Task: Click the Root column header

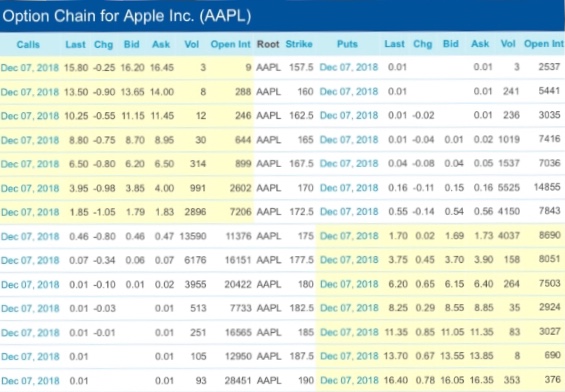Action: point(268,44)
